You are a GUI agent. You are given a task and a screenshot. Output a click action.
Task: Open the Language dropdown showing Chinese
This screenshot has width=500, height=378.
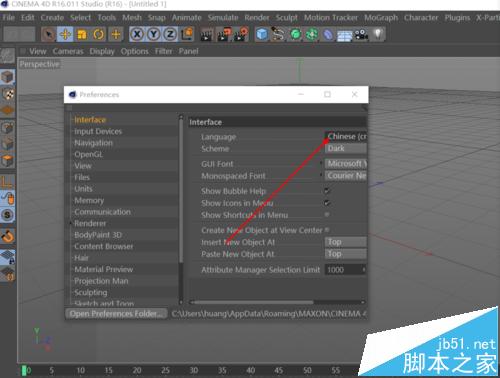346,136
